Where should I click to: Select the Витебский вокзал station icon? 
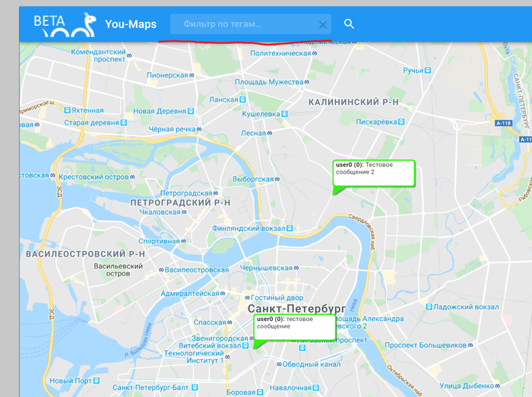point(245,346)
